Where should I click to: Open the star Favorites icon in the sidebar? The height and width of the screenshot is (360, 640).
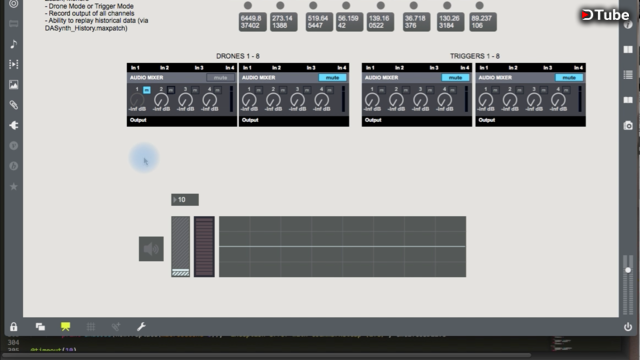pos(13,187)
